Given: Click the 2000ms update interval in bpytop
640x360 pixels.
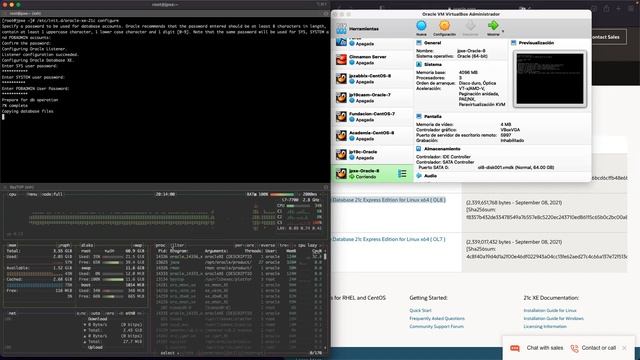Looking at the screenshot, I should pyautogui.click(x=310, y=194).
